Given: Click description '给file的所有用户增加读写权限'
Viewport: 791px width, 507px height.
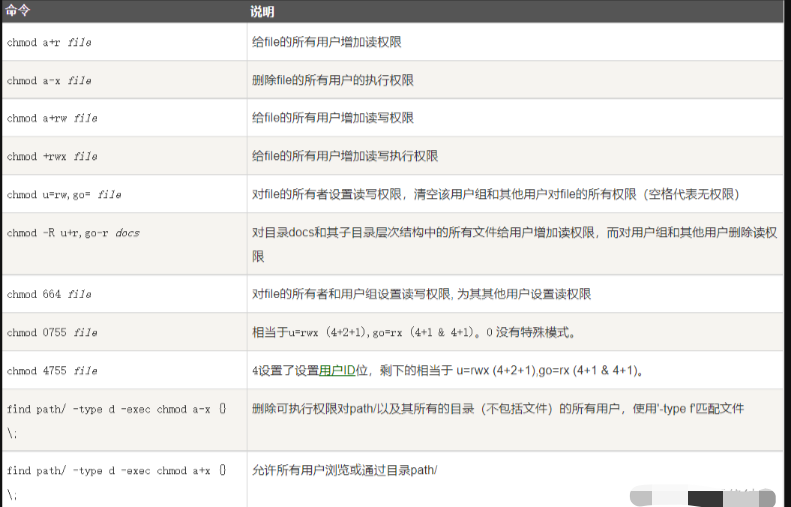Looking at the screenshot, I should [332, 118].
